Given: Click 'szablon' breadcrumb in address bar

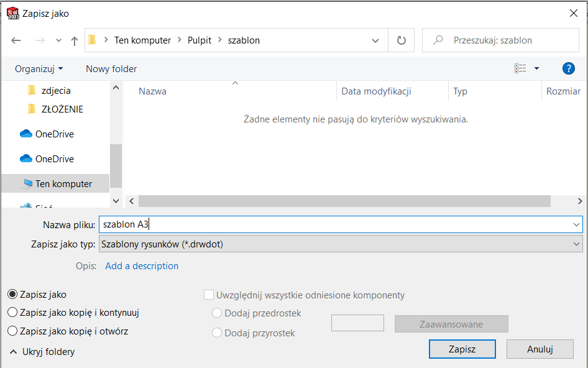Looking at the screenshot, I should pyautogui.click(x=244, y=40).
